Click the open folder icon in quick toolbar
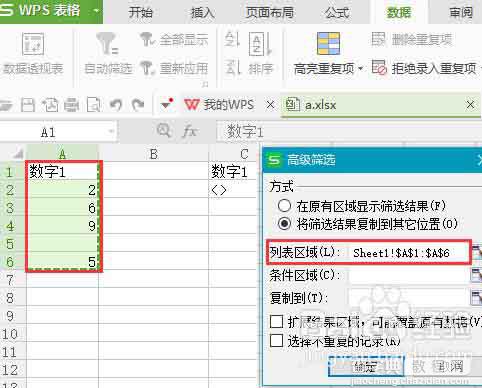482x388 pixels. click(x=6, y=105)
